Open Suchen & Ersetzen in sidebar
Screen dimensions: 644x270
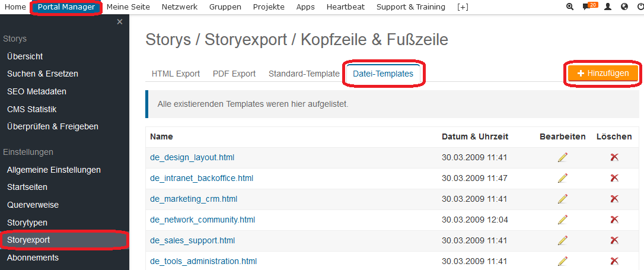(x=43, y=74)
